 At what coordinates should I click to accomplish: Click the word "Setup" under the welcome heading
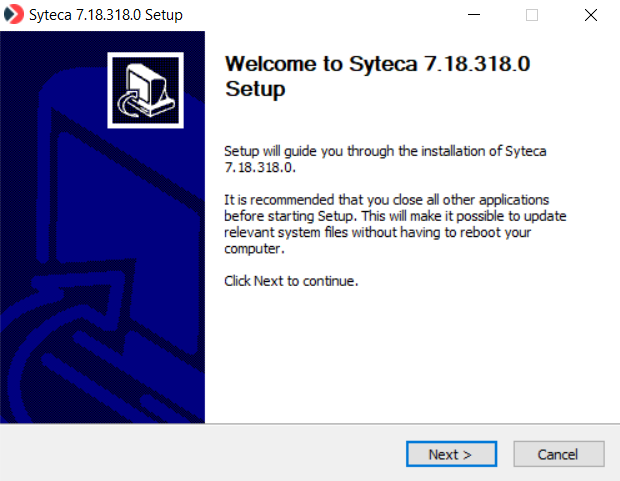coord(256,89)
